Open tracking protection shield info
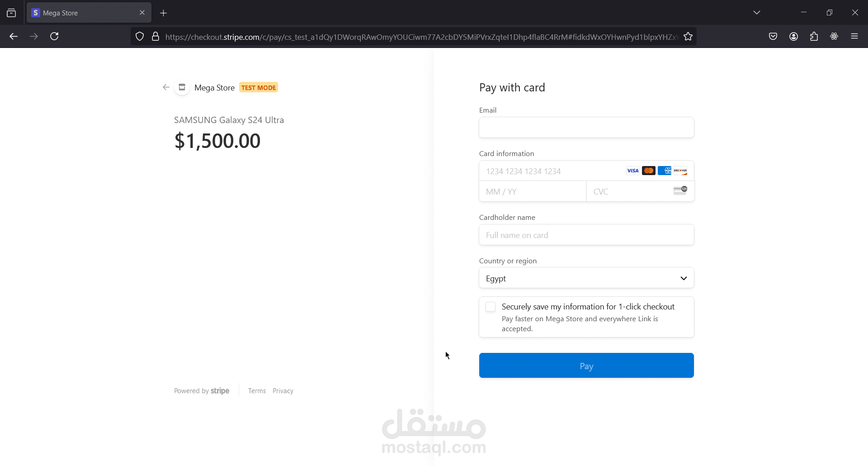Viewport: 868px width, 466px height. tap(140, 37)
